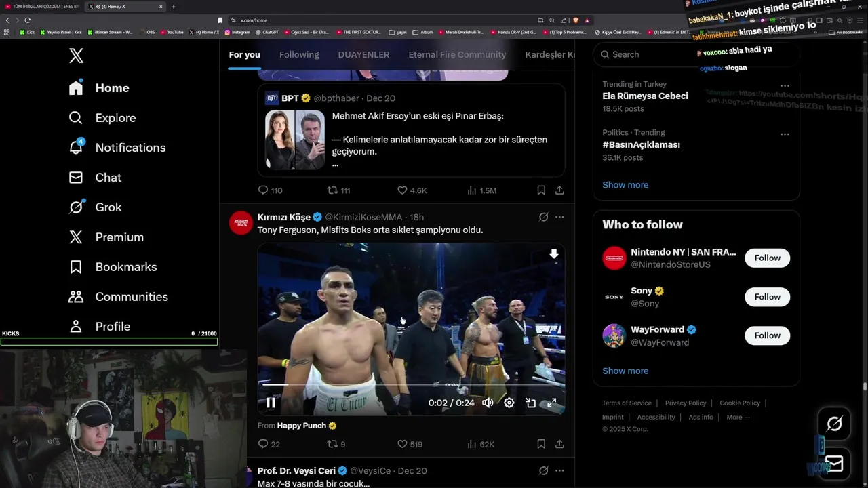Click the X logo in sidebar

[x=76, y=56]
